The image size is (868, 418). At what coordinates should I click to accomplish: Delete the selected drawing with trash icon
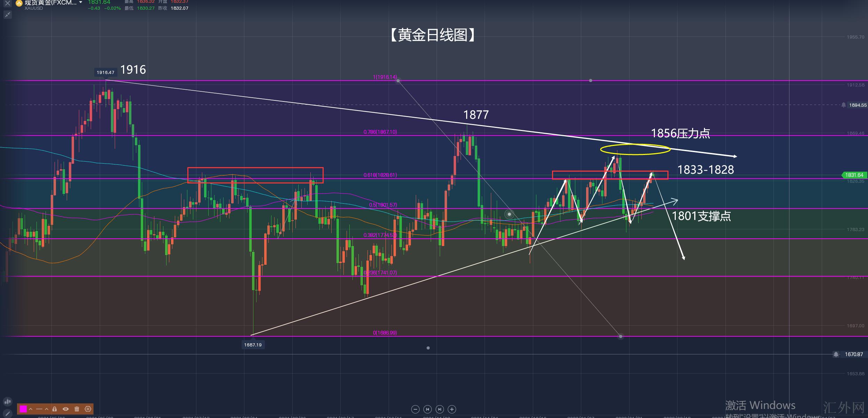(x=77, y=409)
